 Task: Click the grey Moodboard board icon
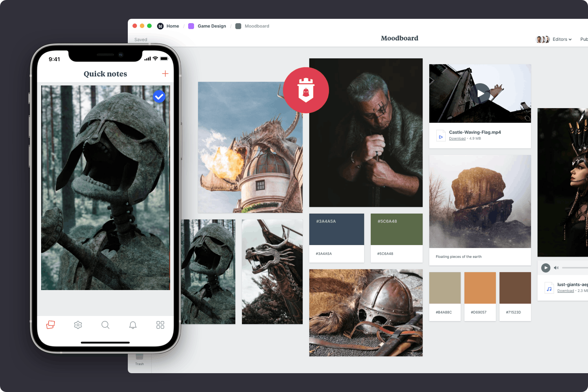(238, 26)
